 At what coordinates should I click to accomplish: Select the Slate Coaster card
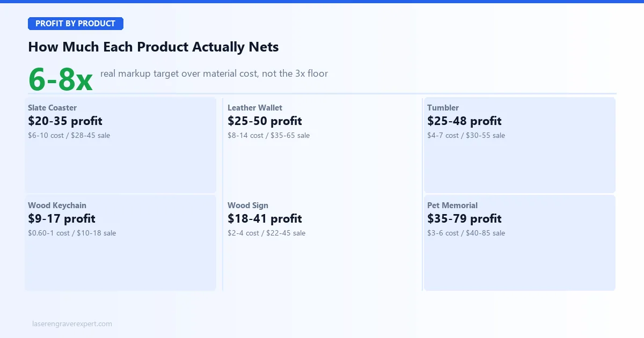pos(121,145)
